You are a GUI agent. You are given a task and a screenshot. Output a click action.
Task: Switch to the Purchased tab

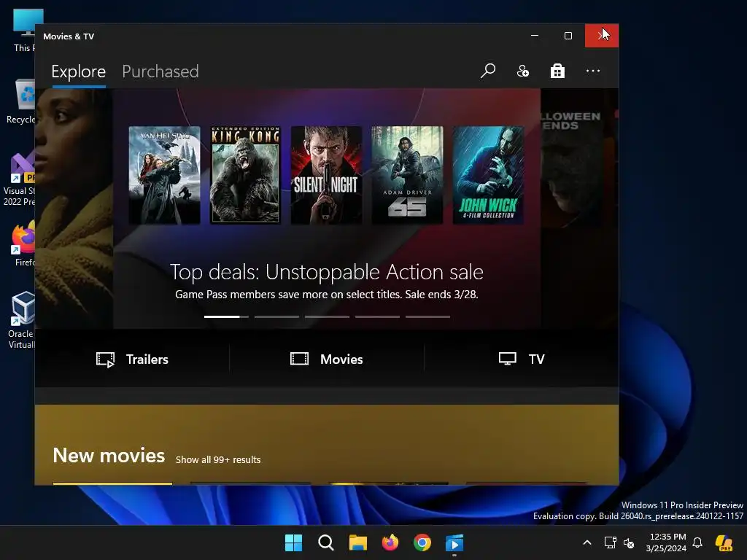point(160,71)
